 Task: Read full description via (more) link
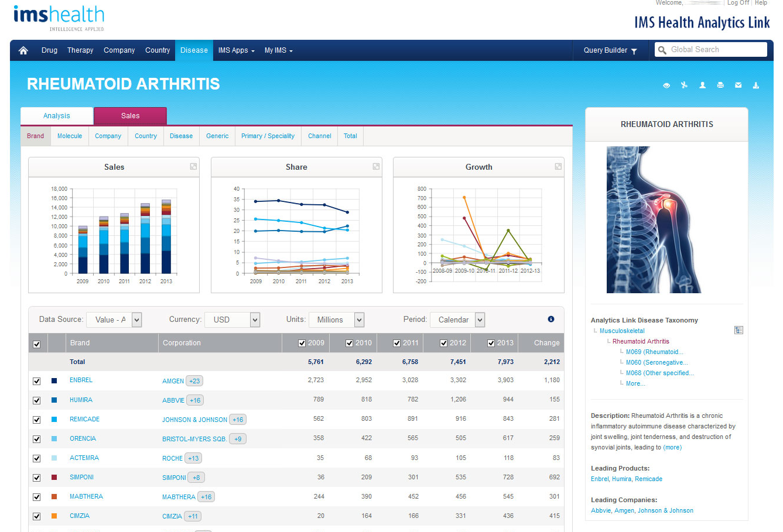[672, 447]
